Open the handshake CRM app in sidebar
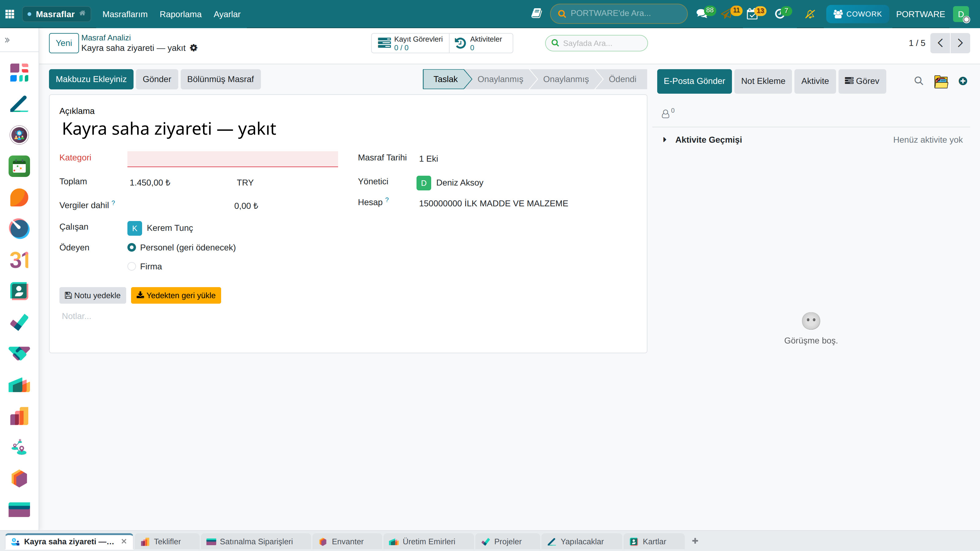The image size is (980, 551). [19, 354]
